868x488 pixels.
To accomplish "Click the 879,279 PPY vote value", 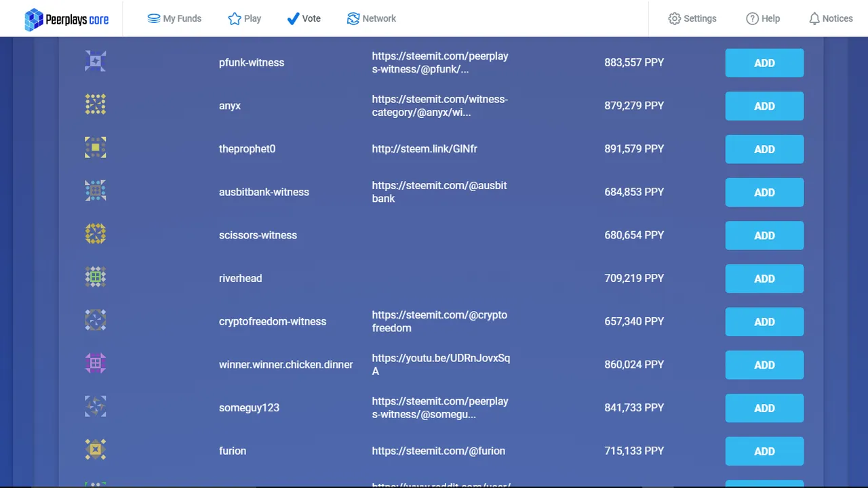I will 634,106.
